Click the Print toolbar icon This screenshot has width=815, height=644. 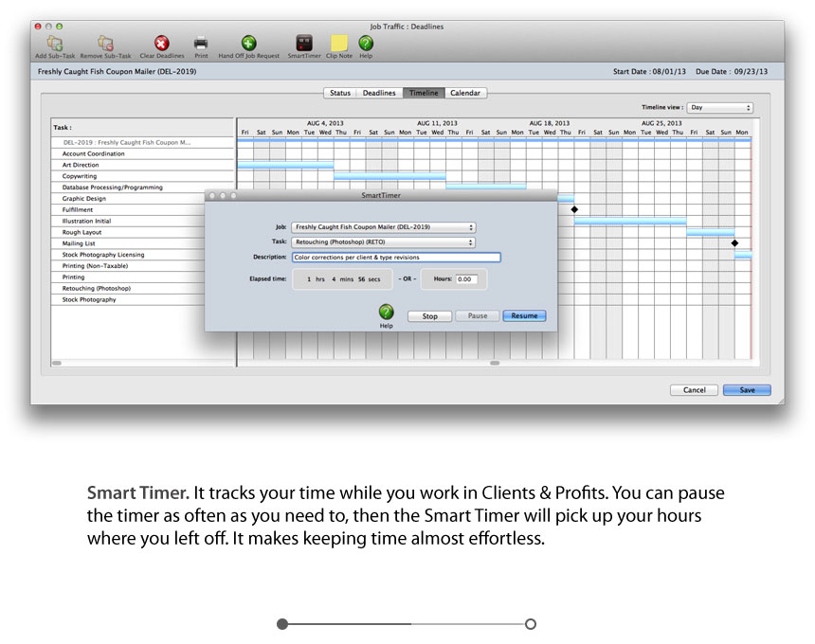coord(201,43)
